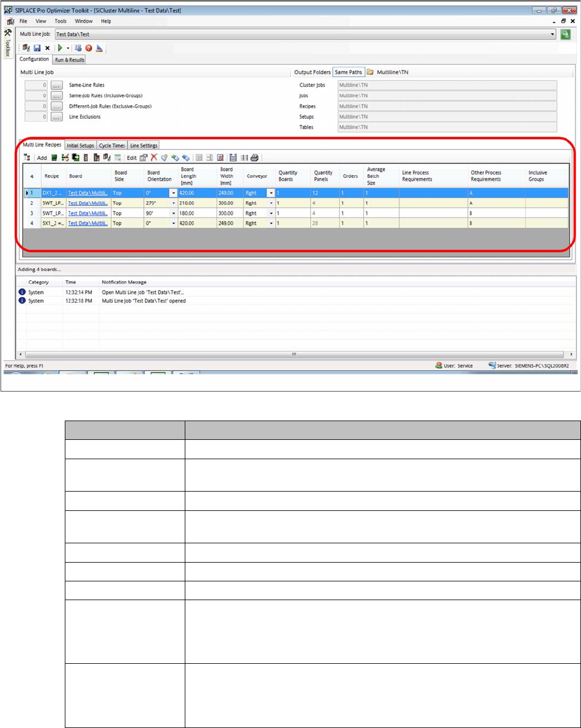
Task: Click the second grey grid icon after blue tag
Action: pyautogui.click(x=210, y=157)
